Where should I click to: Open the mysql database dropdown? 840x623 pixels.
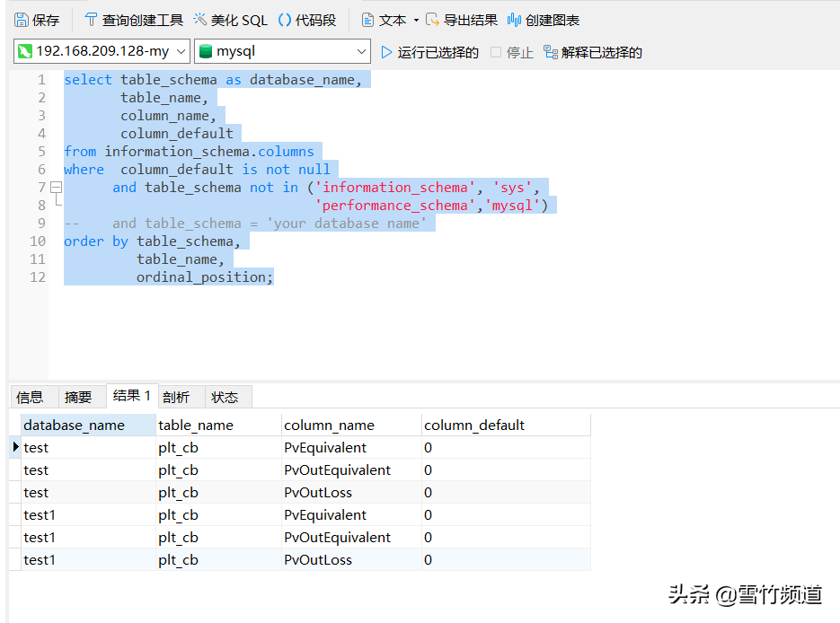pyautogui.click(x=363, y=51)
